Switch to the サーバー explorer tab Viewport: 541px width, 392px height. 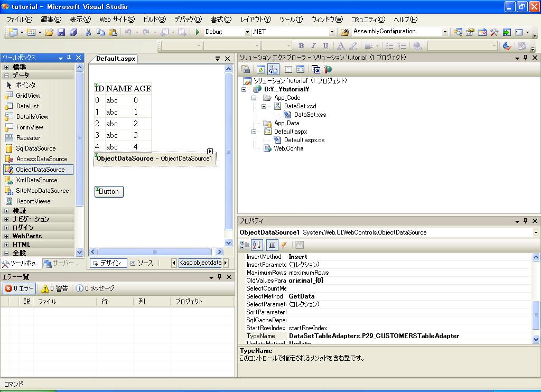click(x=62, y=263)
